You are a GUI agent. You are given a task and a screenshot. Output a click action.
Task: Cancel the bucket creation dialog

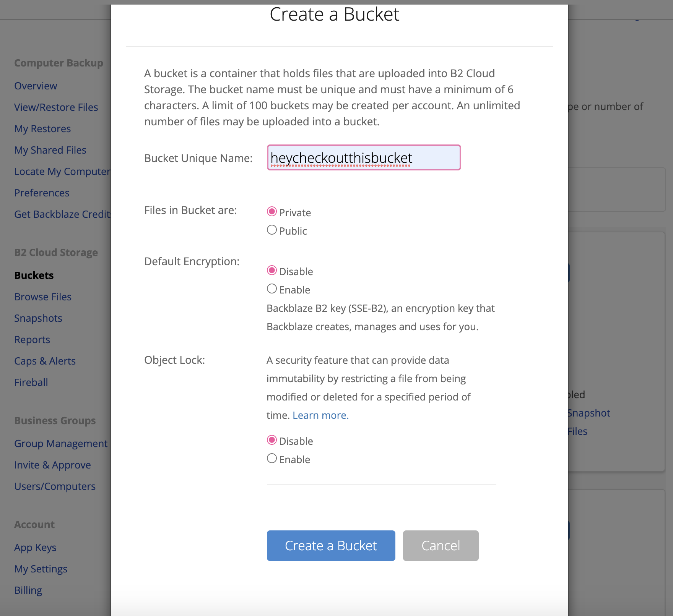coord(441,546)
